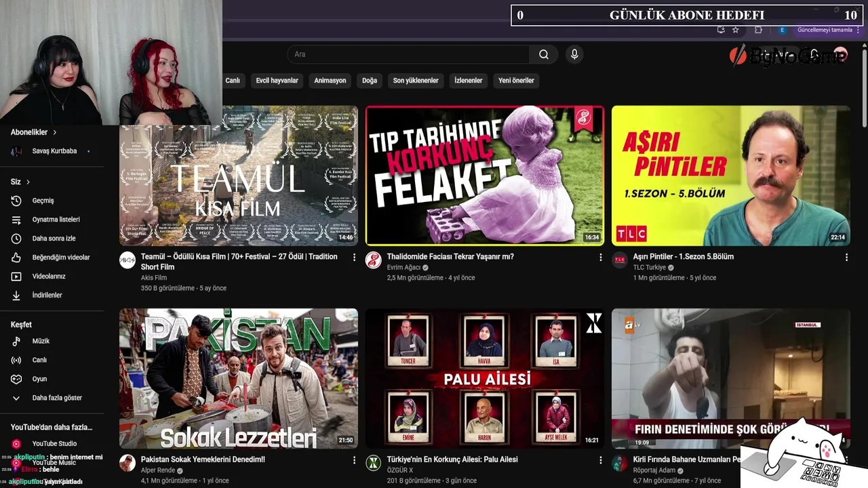This screenshot has height=488, width=868.
Task: Select Son yüklenenler filter chip
Action: coord(416,81)
